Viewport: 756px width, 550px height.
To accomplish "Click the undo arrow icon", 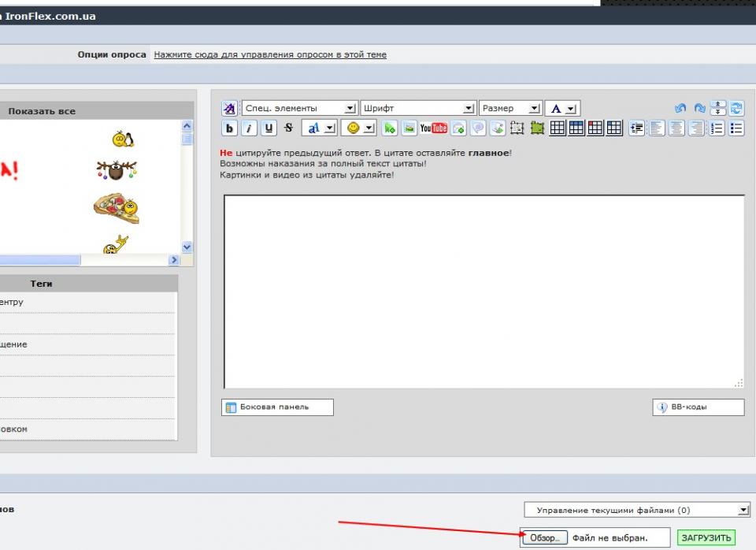I will click(680, 109).
